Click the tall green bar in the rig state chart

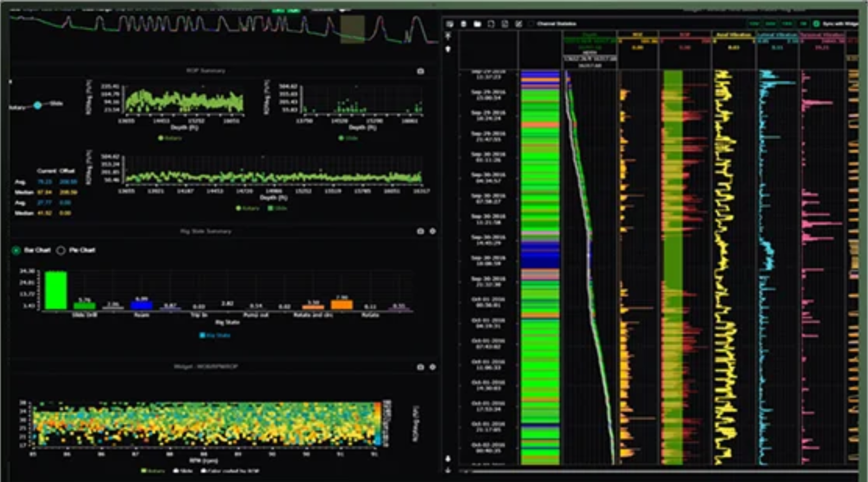(55, 290)
